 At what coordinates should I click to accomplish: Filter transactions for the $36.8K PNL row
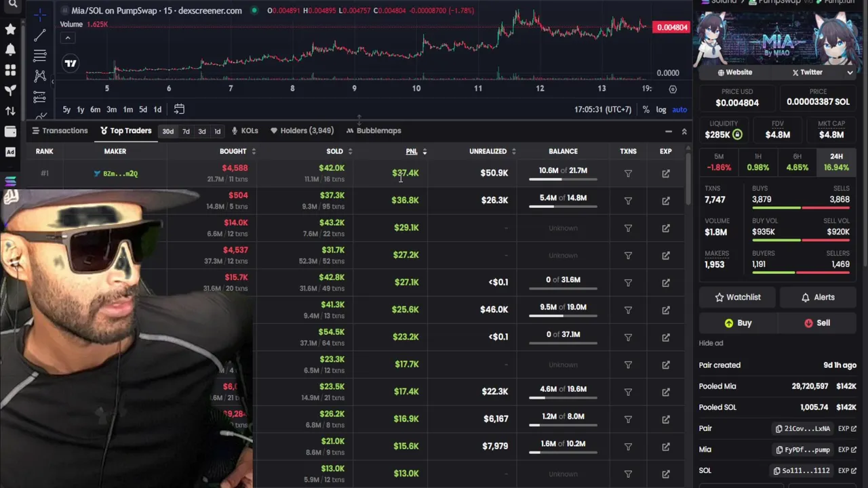click(x=628, y=201)
